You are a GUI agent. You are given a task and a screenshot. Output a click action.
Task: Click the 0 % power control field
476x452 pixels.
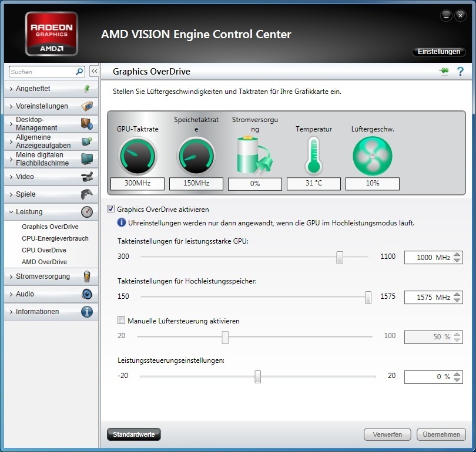(433, 377)
